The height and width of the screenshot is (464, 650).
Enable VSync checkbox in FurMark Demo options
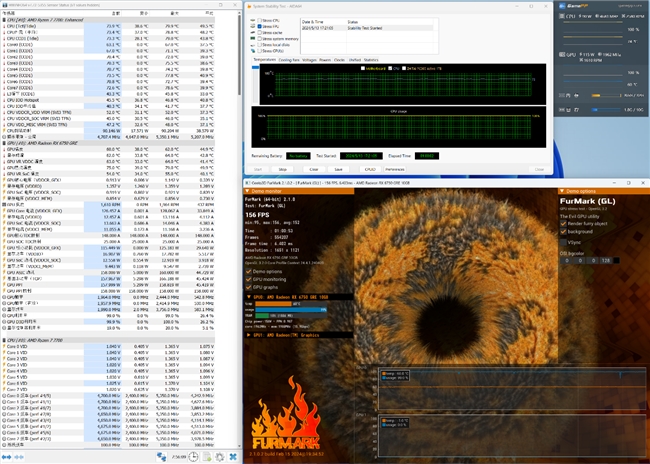563,242
